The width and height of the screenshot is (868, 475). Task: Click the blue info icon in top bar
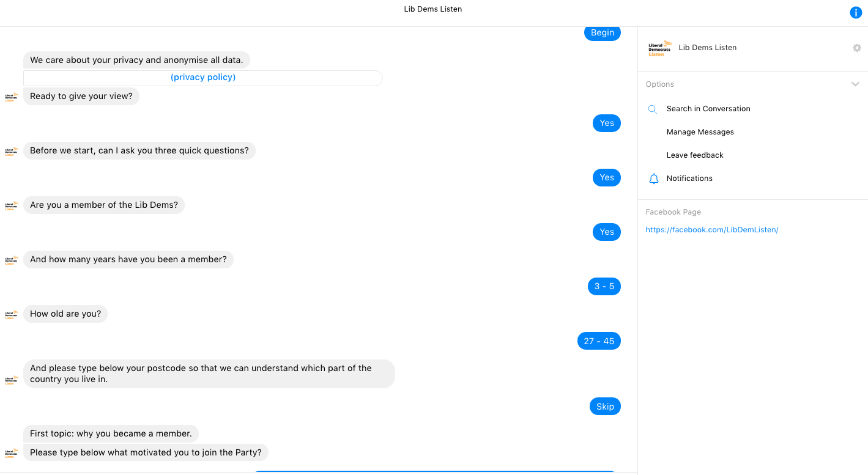click(x=856, y=13)
